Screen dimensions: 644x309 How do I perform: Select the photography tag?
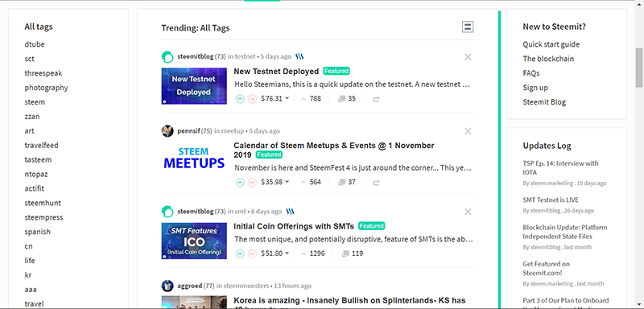(x=46, y=88)
